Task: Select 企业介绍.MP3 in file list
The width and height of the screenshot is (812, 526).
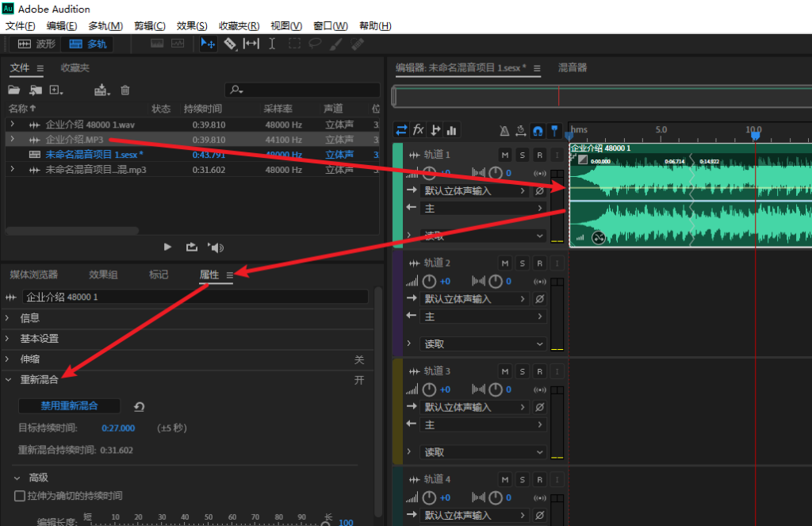Action: (75, 140)
